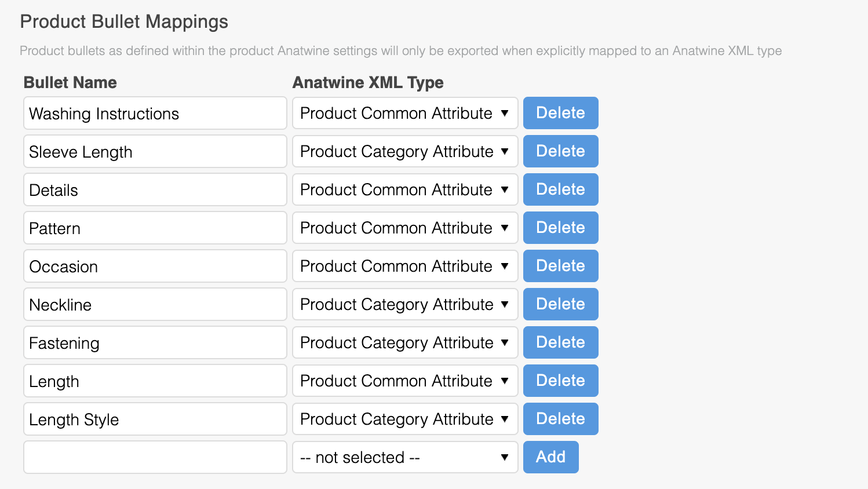Delete the Sleeve Length mapping
Image resolution: width=868 pixels, height=489 pixels.
tap(560, 151)
